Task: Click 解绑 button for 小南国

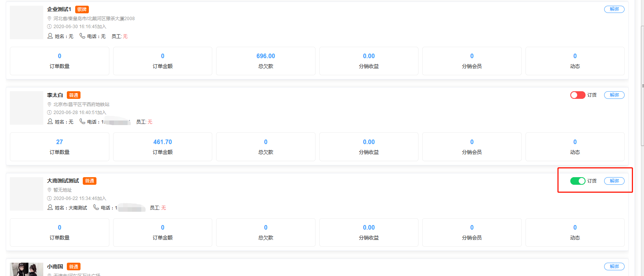Action: click(614, 266)
